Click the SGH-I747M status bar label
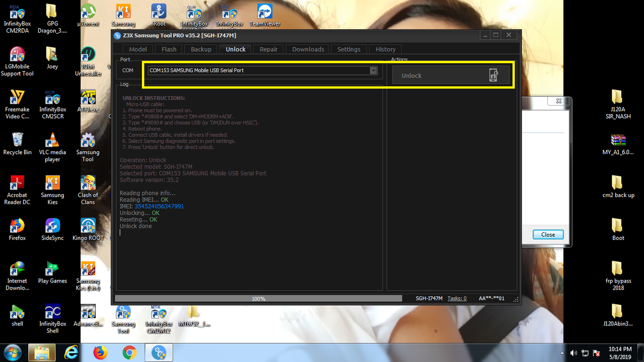644x362 pixels. pos(429,299)
